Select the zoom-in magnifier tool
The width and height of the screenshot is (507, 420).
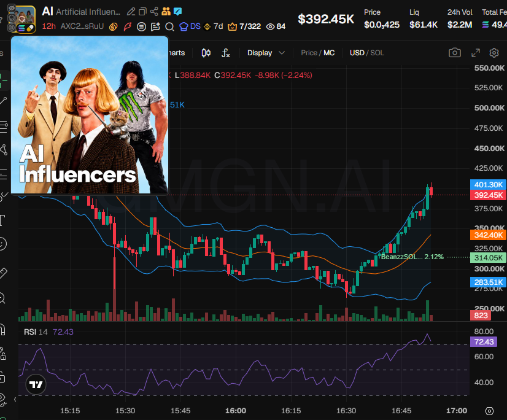click(2, 298)
